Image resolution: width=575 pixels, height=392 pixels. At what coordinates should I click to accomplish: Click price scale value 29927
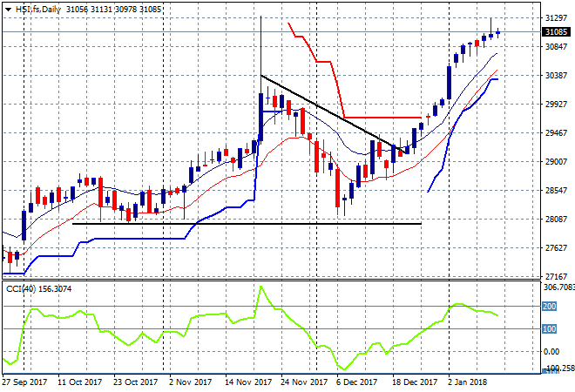(x=556, y=105)
